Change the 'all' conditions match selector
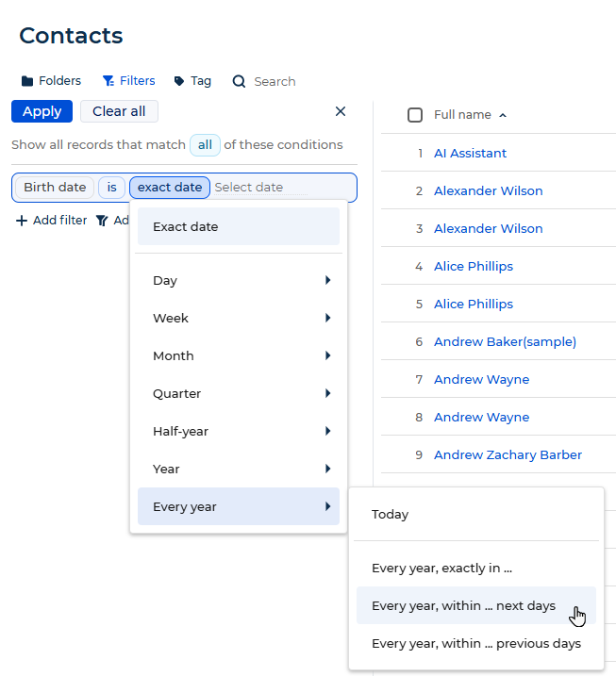The height and width of the screenshot is (676, 616). pos(205,145)
